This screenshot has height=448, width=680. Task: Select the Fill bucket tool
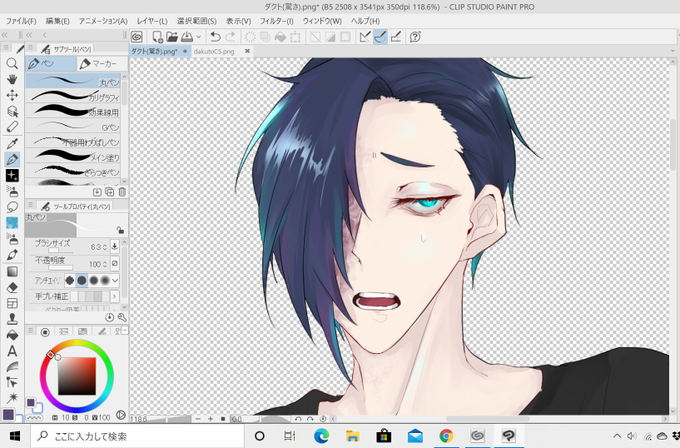(12, 335)
